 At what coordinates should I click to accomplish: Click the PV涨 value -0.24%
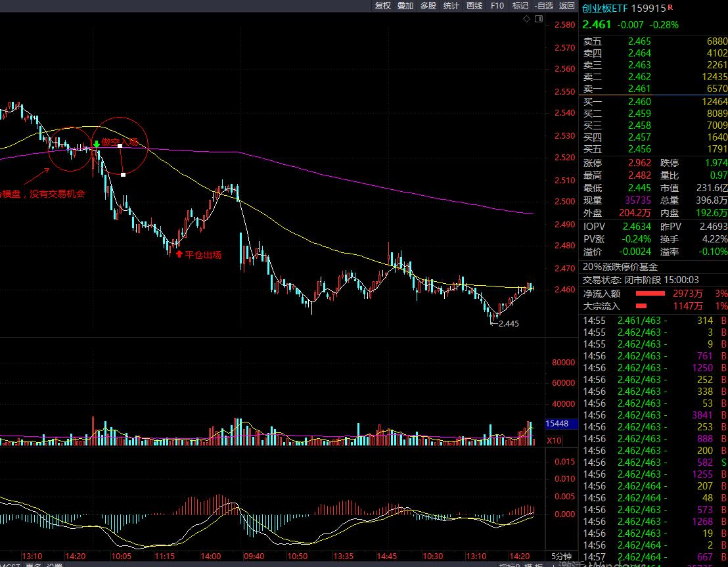pos(636,239)
